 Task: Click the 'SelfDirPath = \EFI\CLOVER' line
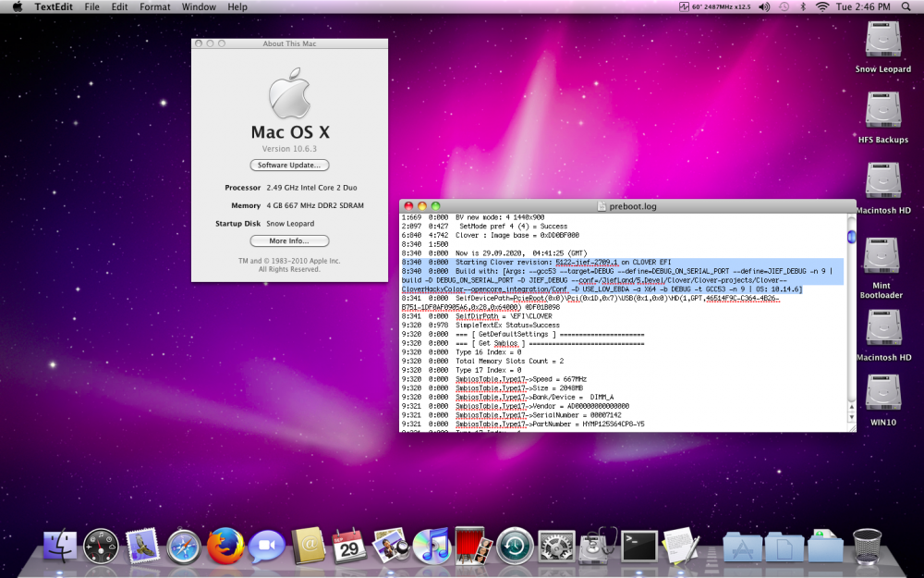coord(477,316)
